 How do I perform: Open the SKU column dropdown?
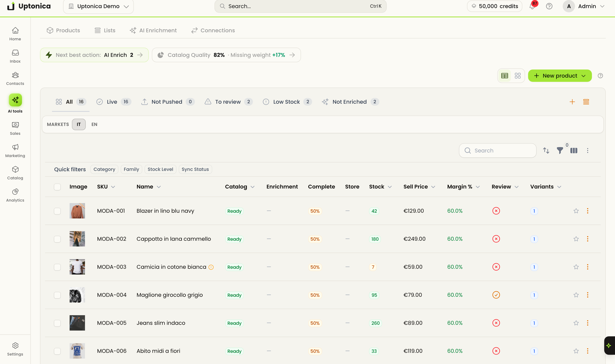tap(113, 187)
